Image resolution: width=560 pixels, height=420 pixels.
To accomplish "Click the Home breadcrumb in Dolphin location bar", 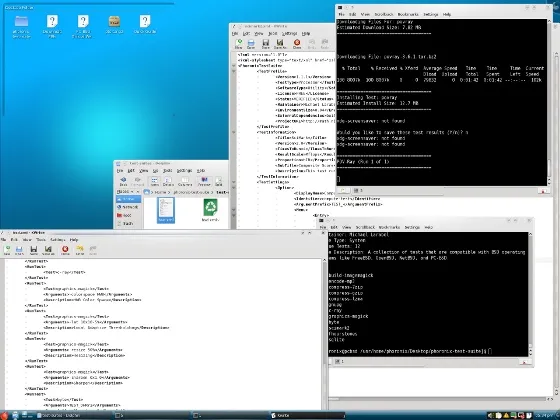I will pos(160,192).
